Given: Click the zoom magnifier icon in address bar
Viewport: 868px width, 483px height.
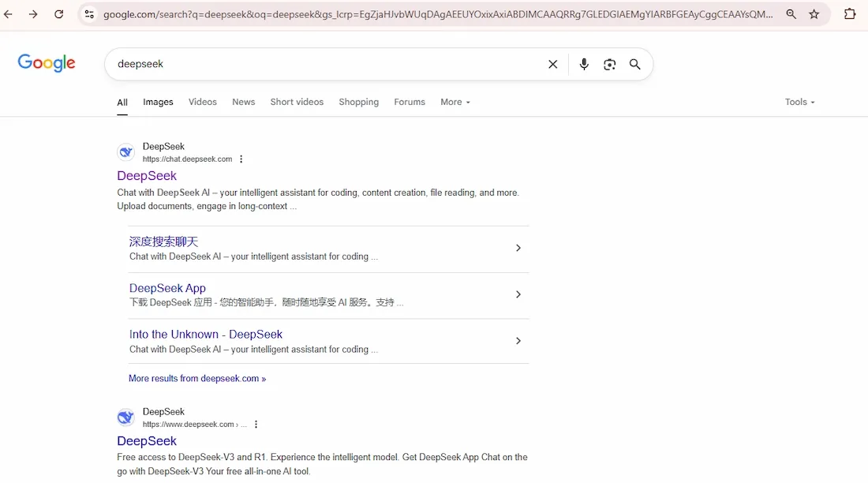Looking at the screenshot, I should coord(791,14).
